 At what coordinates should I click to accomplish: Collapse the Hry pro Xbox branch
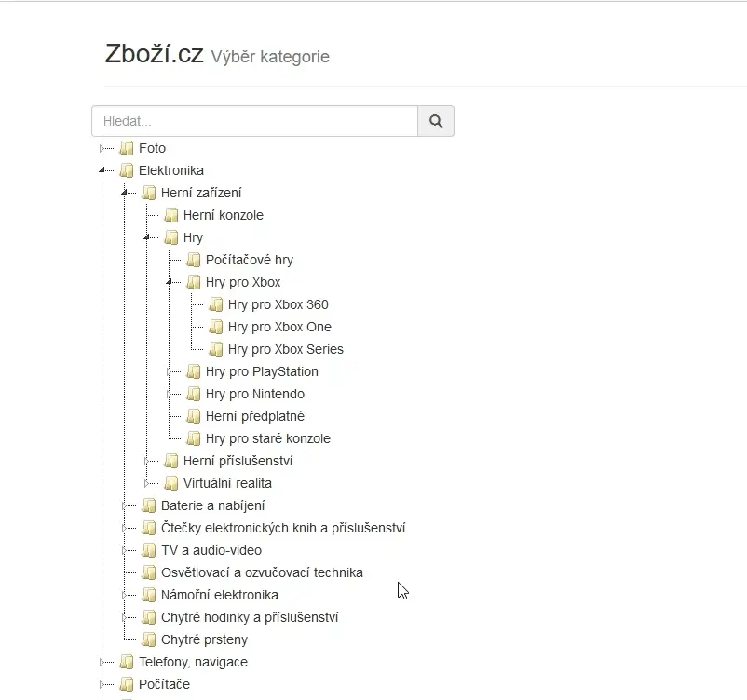[x=169, y=282]
